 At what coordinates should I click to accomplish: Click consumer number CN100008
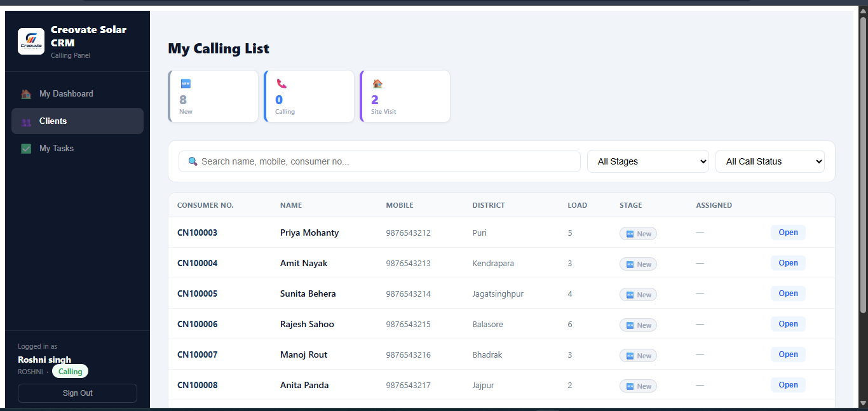(197, 385)
